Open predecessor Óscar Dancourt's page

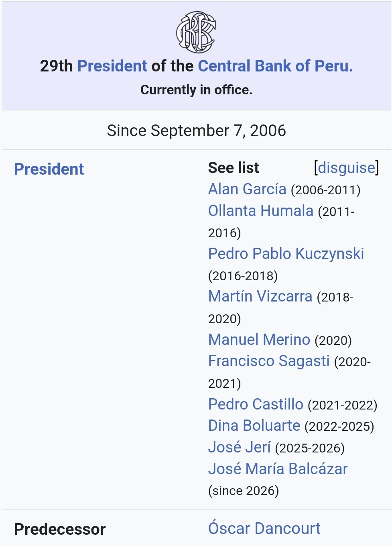tap(264, 528)
